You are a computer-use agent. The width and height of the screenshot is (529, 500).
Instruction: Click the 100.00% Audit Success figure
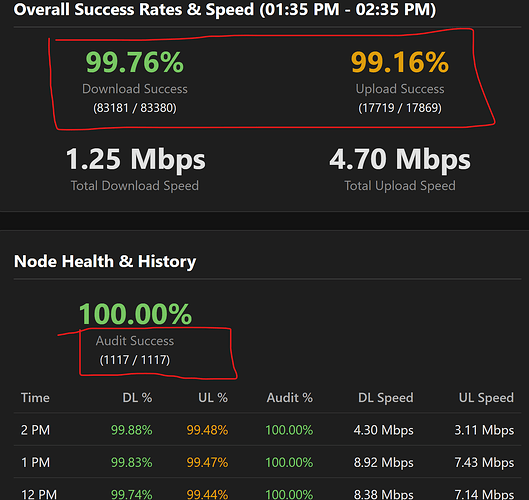click(x=135, y=314)
